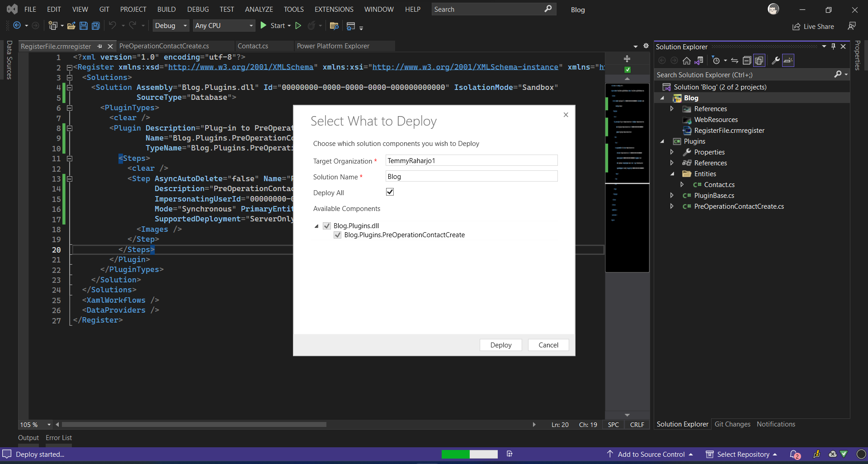The image size is (868, 464).
Task: Click the Navigate Backward arrow icon
Action: click(17, 26)
